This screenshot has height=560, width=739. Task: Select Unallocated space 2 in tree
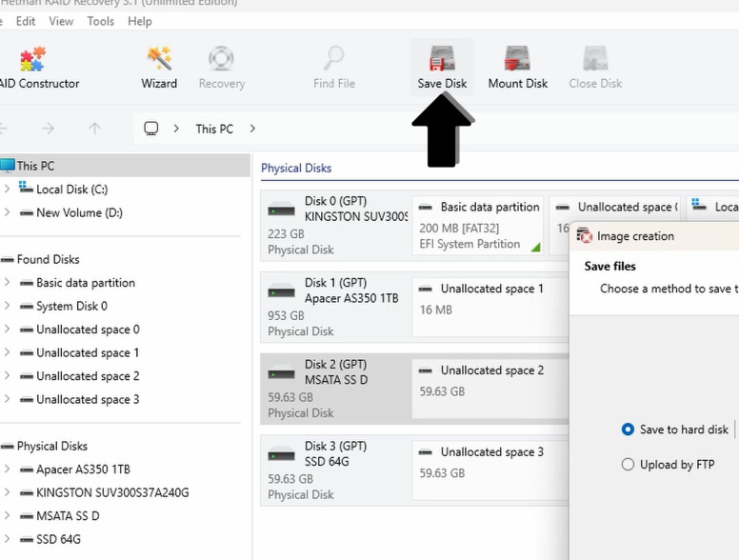[x=88, y=375]
